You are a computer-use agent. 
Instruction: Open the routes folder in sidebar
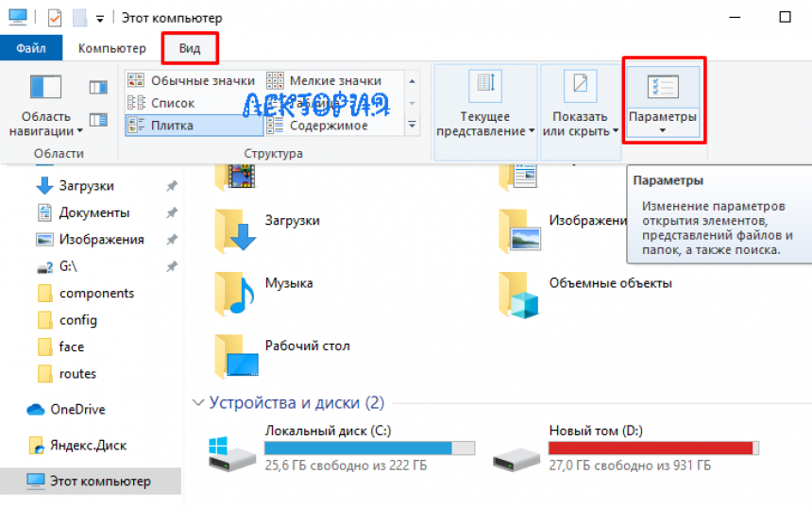(x=67, y=374)
